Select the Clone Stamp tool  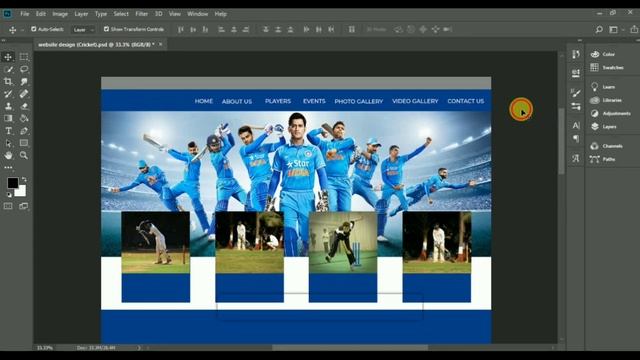pyautogui.click(x=8, y=106)
